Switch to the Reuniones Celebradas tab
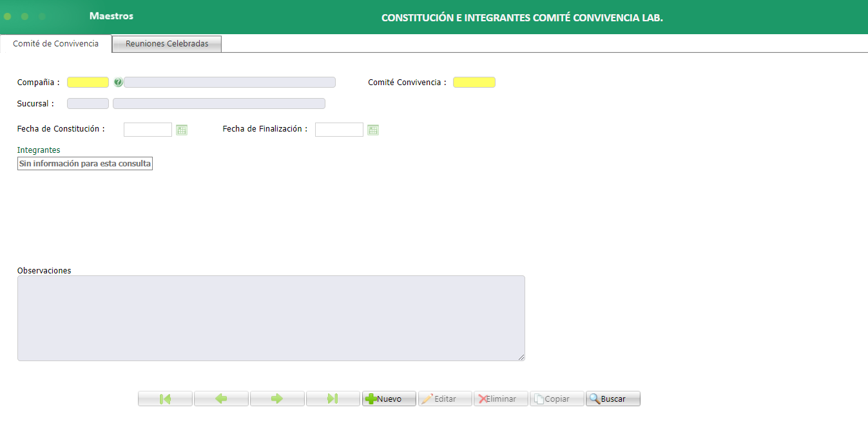Image resolution: width=868 pixels, height=434 pixels. (x=166, y=43)
